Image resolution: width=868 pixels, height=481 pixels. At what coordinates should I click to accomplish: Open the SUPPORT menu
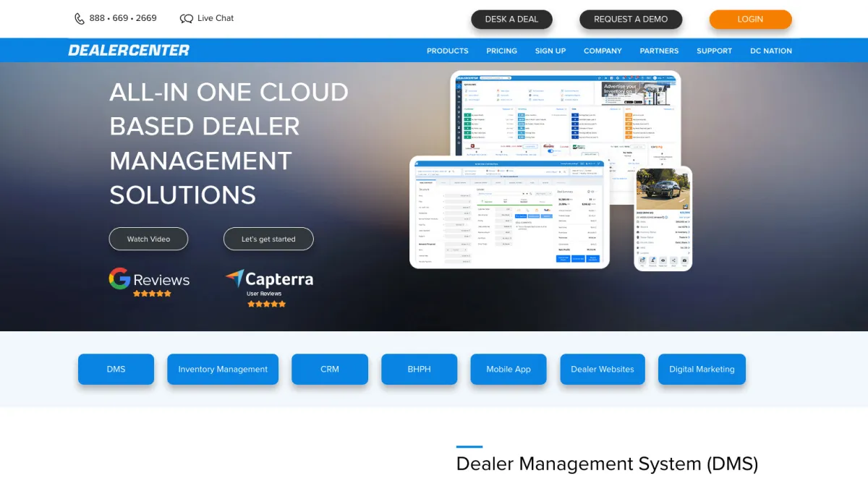coord(715,51)
